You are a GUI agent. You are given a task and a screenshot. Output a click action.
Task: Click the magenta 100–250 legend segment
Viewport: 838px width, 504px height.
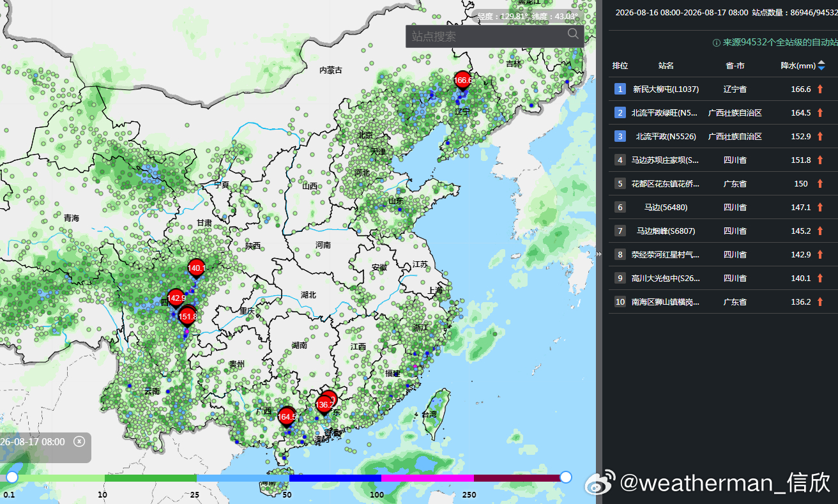pos(427,478)
